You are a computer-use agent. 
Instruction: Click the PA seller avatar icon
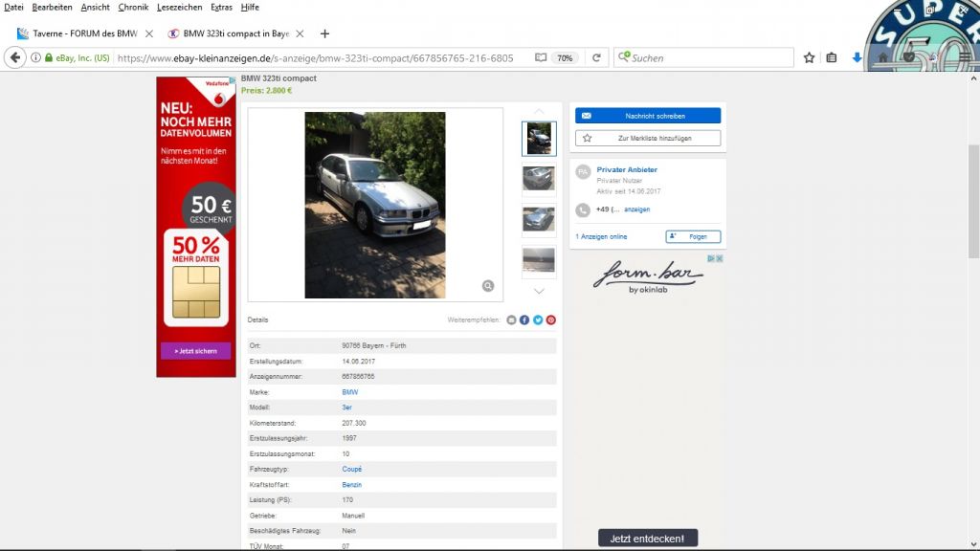[583, 172]
